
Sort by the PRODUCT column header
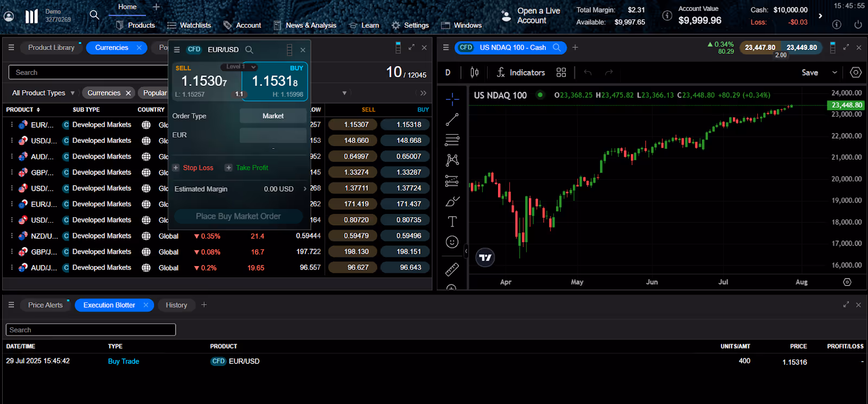pos(23,110)
